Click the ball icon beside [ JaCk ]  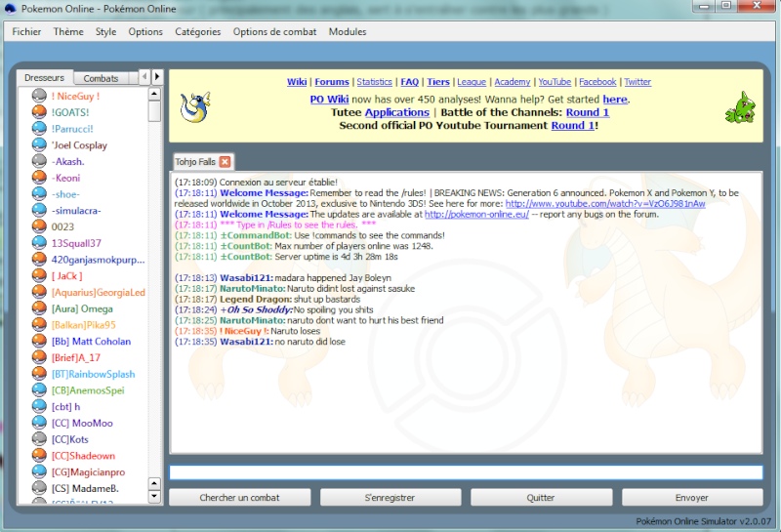pos(39,275)
